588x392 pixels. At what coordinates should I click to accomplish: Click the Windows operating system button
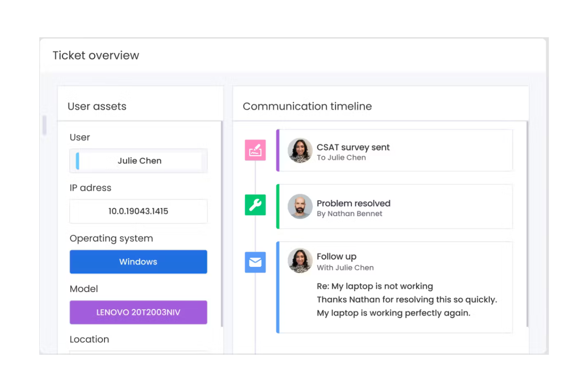pyautogui.click(x=138, y=262)
